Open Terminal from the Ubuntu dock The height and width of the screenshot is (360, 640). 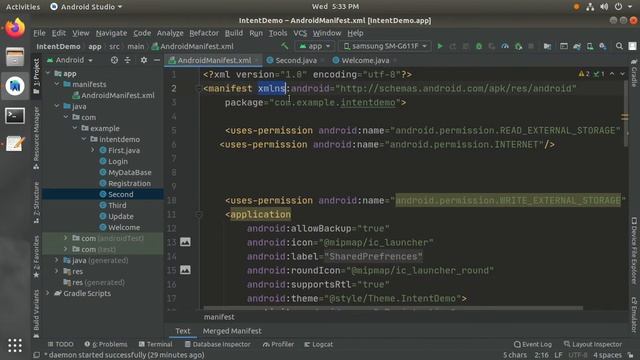(x=15, y=116)
